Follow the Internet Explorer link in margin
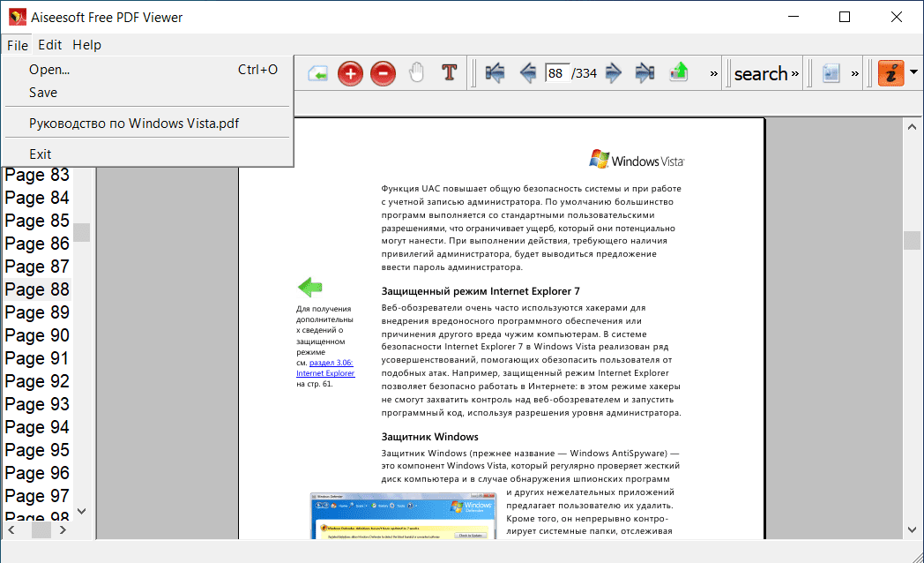 coord(325,373)
